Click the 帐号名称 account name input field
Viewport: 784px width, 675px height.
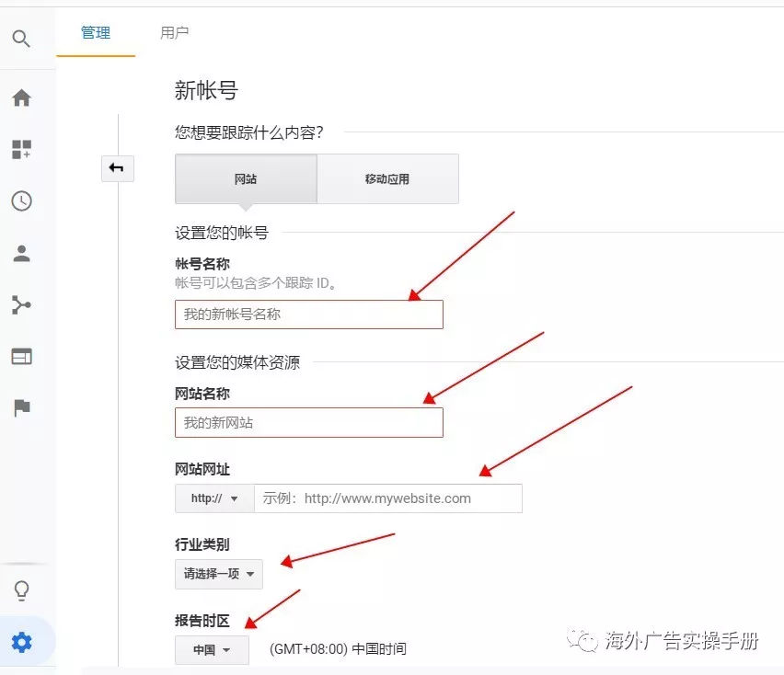click(x=308, y=315)
